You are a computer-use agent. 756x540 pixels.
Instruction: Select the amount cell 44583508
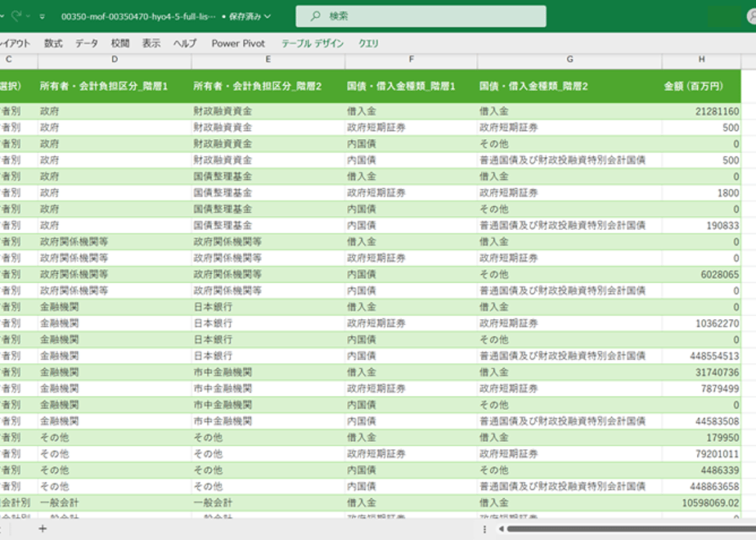tap(701, 421)
